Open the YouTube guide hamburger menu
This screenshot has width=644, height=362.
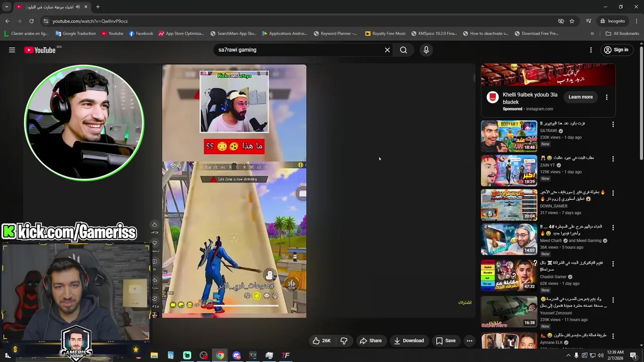point(12,50)
